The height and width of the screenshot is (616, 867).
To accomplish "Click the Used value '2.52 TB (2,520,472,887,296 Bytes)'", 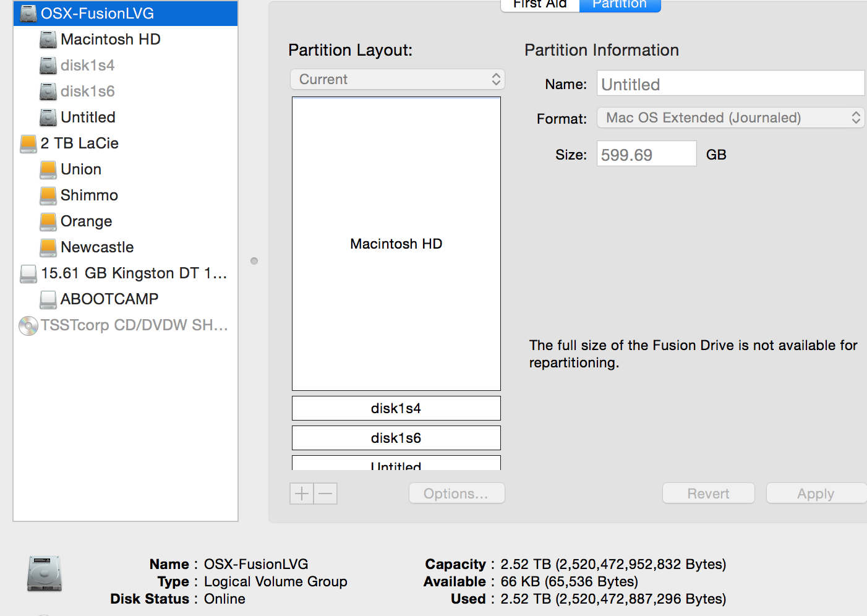I will [613, 599].
